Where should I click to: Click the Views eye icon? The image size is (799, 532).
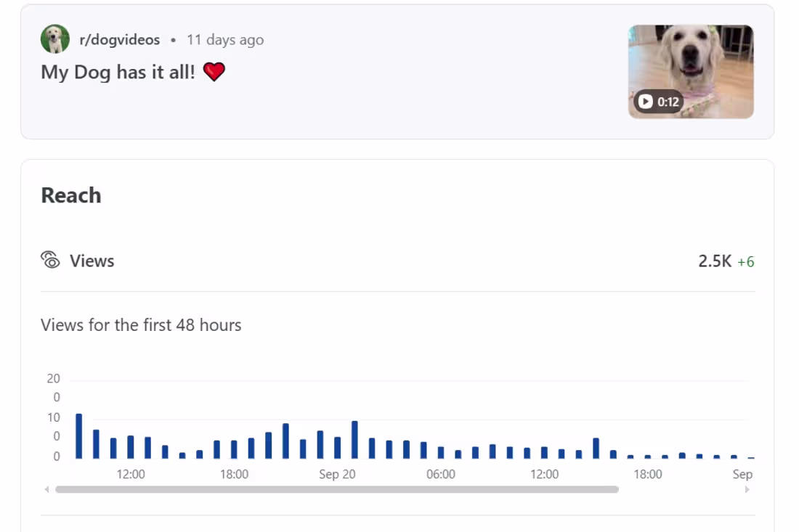coord(50,260)
